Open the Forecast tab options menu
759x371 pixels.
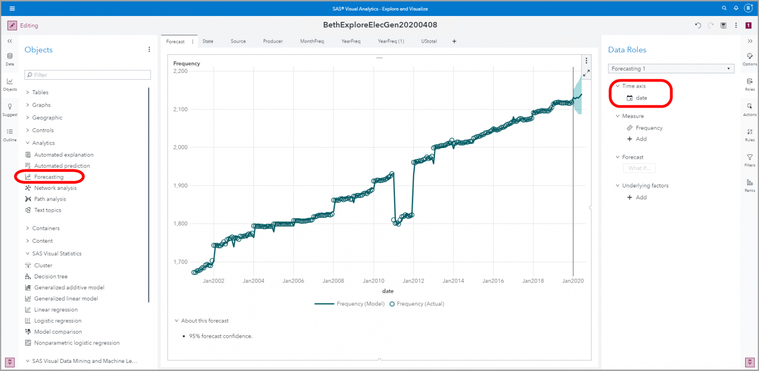(x=193, y=42)
